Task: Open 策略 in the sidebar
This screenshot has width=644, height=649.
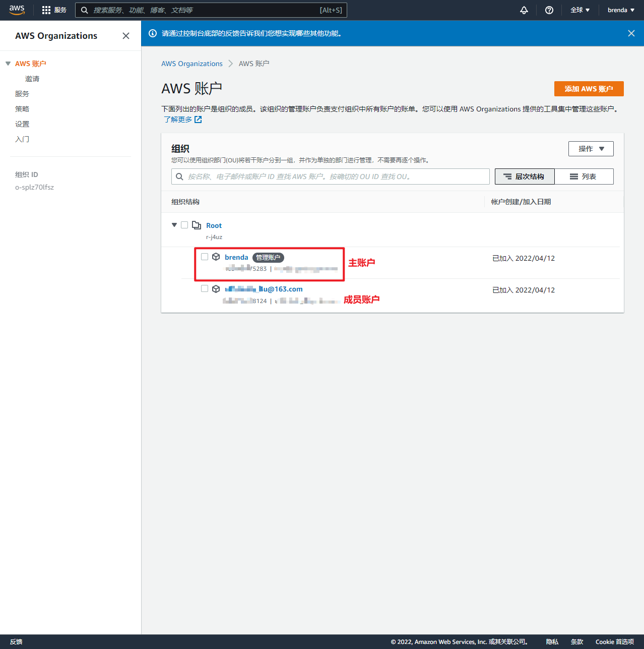Action: coord(22,109)
